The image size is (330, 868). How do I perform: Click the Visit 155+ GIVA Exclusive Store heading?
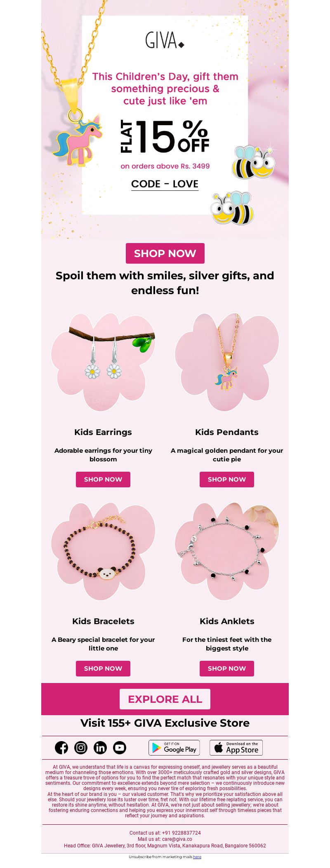pyautogui.click(x=165, y=723)
